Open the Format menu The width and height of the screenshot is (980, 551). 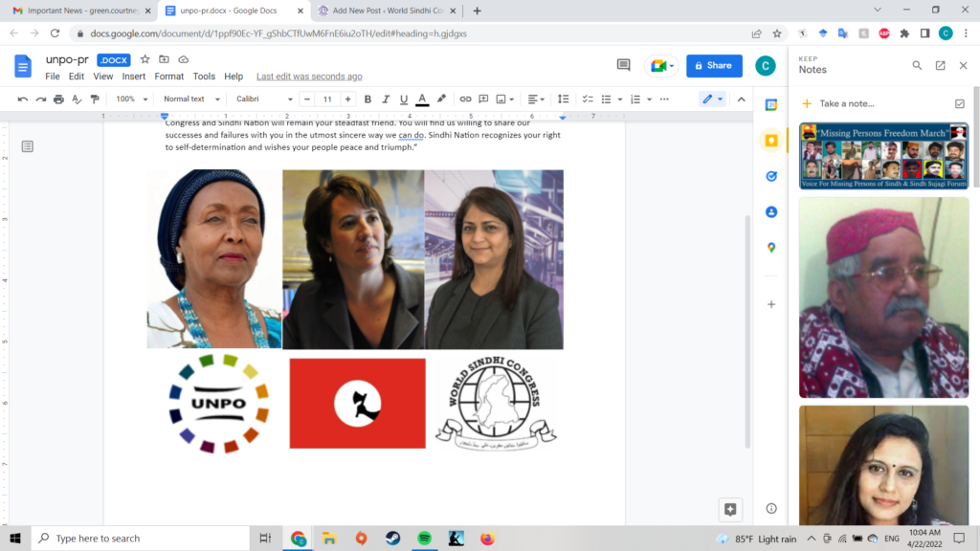coord(169,77)
